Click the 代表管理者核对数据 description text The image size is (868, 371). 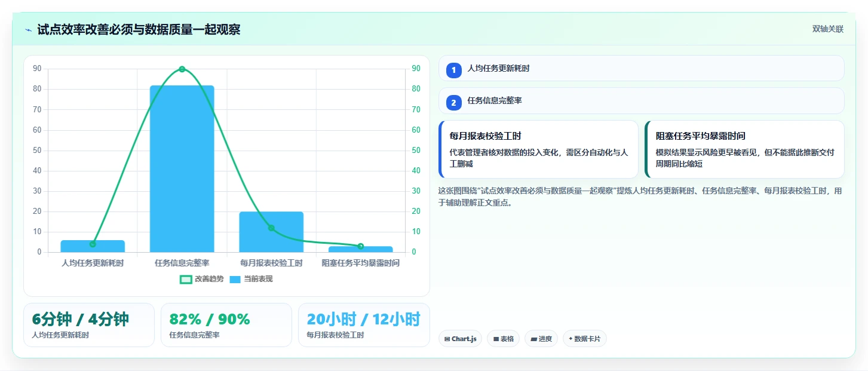[539, 158]
